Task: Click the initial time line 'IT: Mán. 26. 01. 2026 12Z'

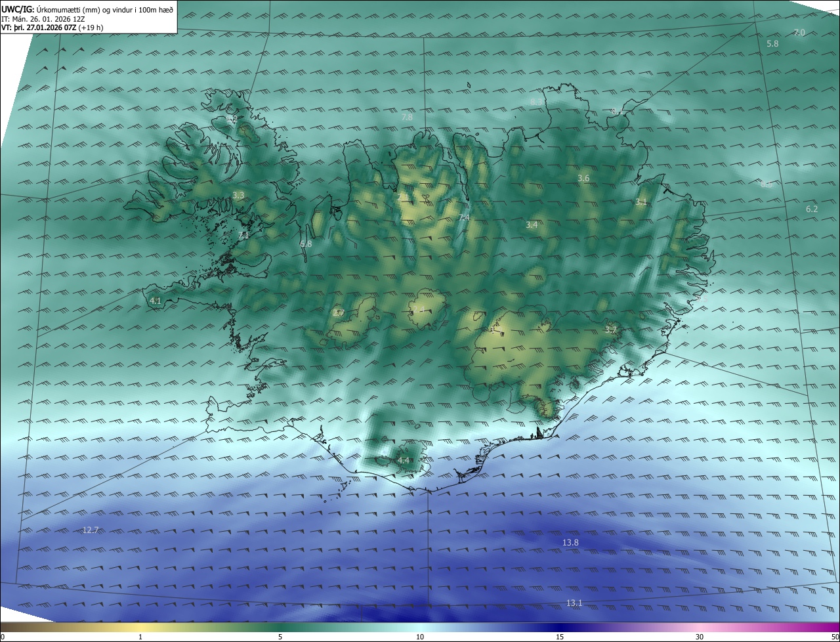Action: [43, 18]
